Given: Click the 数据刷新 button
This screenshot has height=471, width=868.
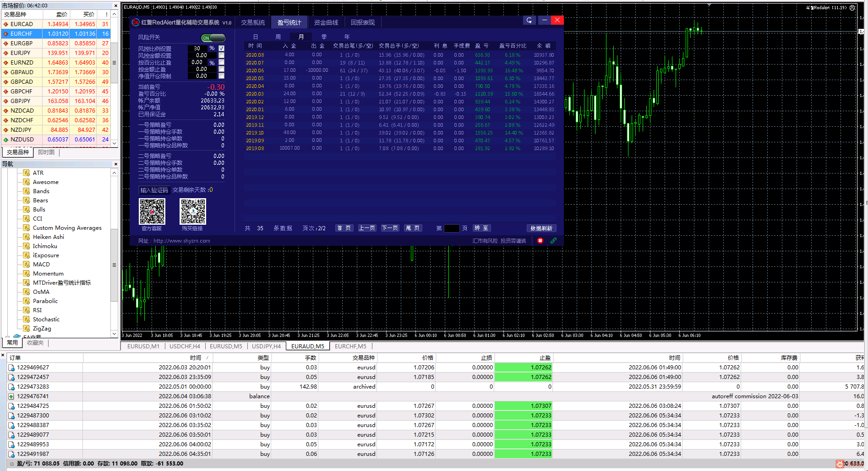Looking at the screenshot, I should pyautogui.click(x=541, y=228).
